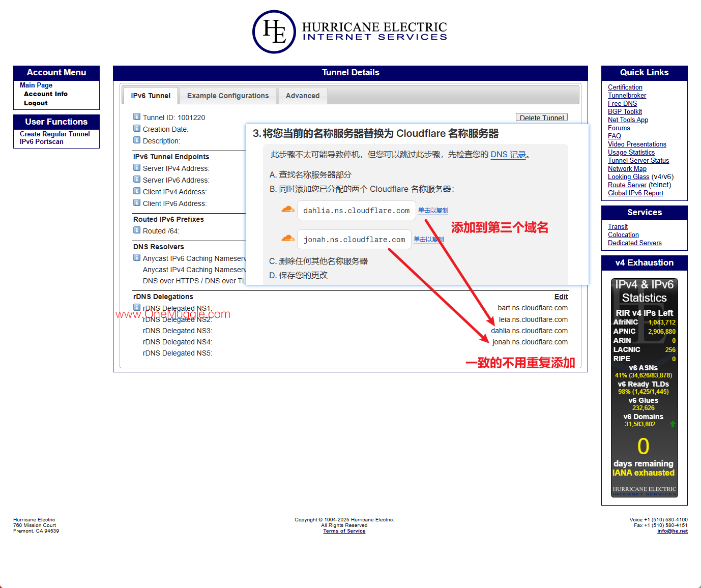This screenshot has height=588, width=701.
Task: Open the Terms of Service footer link
Action: [344, 531]
